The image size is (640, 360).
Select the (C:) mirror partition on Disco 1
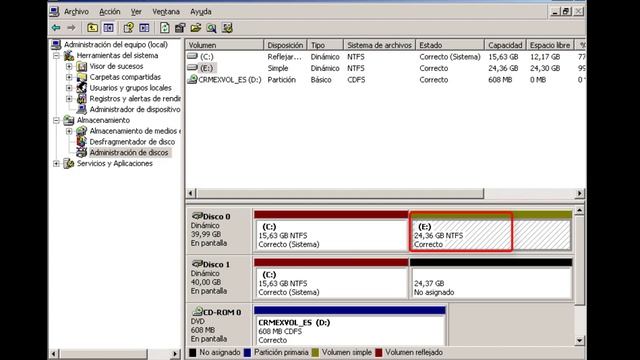331,279
